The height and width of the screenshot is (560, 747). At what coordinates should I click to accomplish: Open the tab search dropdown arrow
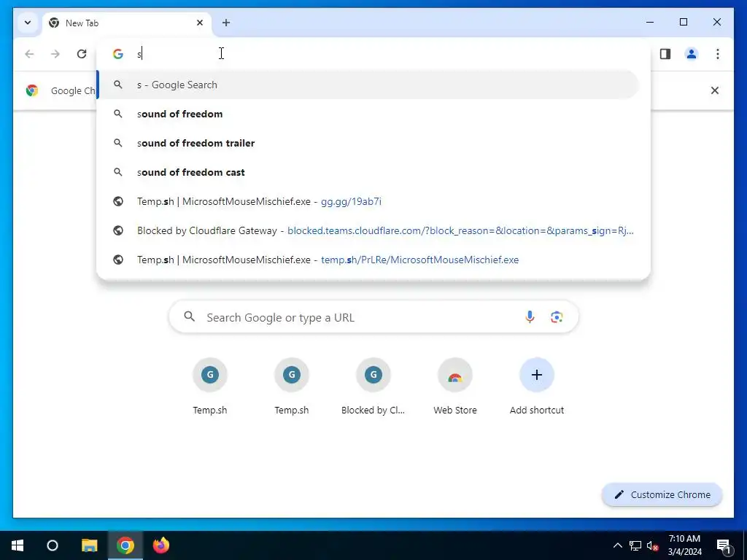coord(28,23)
